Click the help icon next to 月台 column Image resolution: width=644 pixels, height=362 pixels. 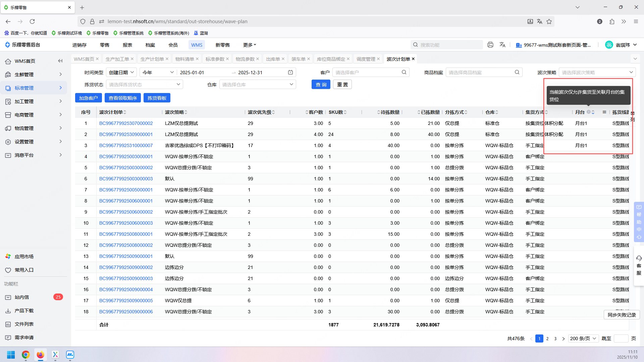[x=588, y=112]
